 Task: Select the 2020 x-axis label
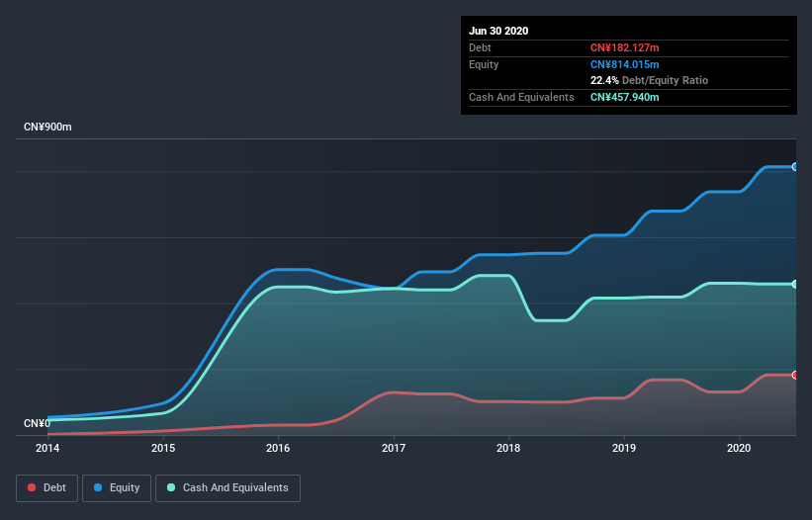739,448
